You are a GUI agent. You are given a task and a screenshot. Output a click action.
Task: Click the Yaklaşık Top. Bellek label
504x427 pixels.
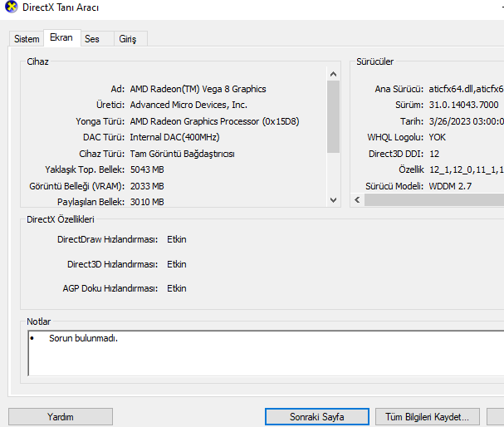pos(85,169)
